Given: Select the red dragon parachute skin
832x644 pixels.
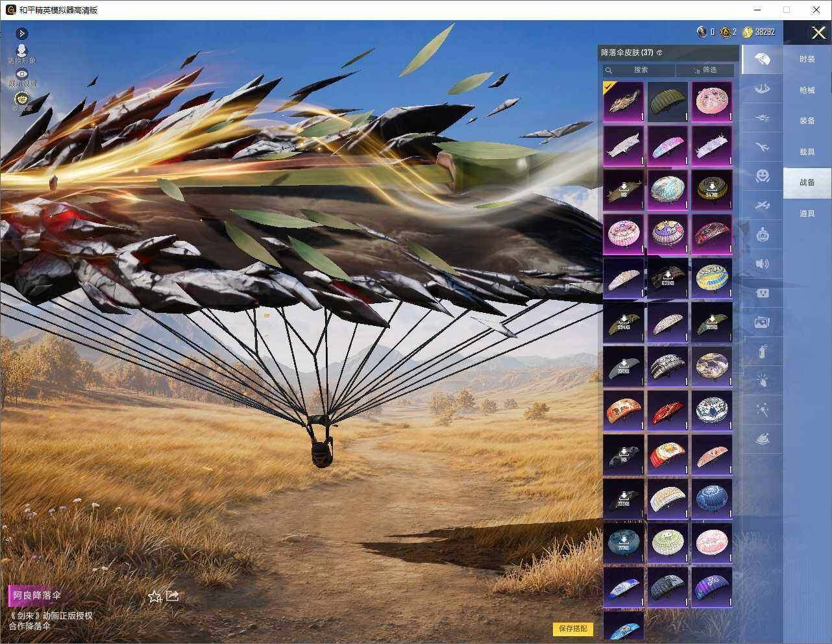Looking at the screenshot, I should coord(668,410).
